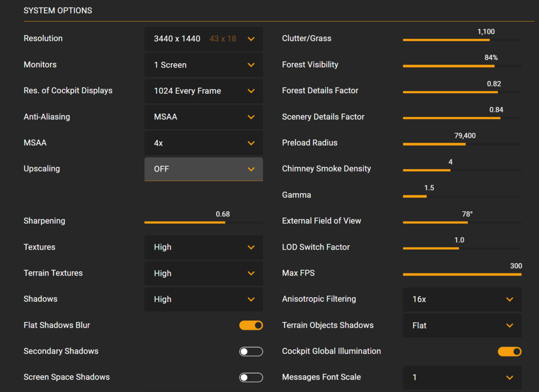
Task: Click the Clutter/Grass slider track
Action: point(462,40)
